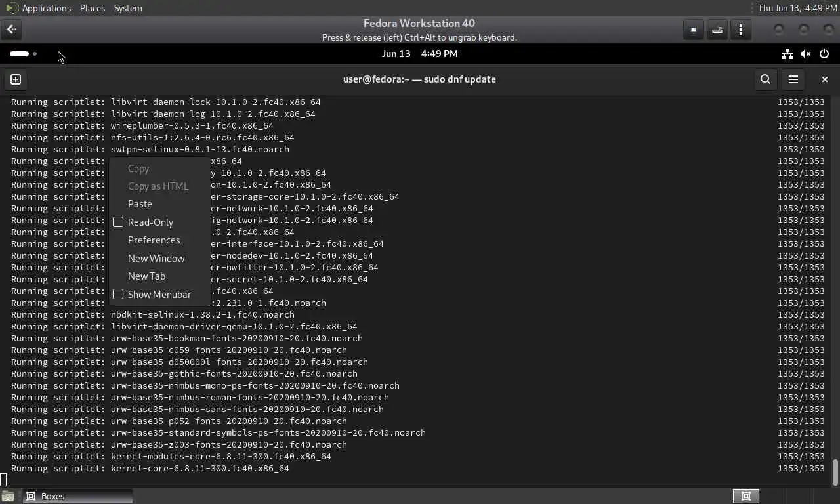This screenshot has width=840, height=504.
Task: Open the new terminal tab icon
Action: 16,79
